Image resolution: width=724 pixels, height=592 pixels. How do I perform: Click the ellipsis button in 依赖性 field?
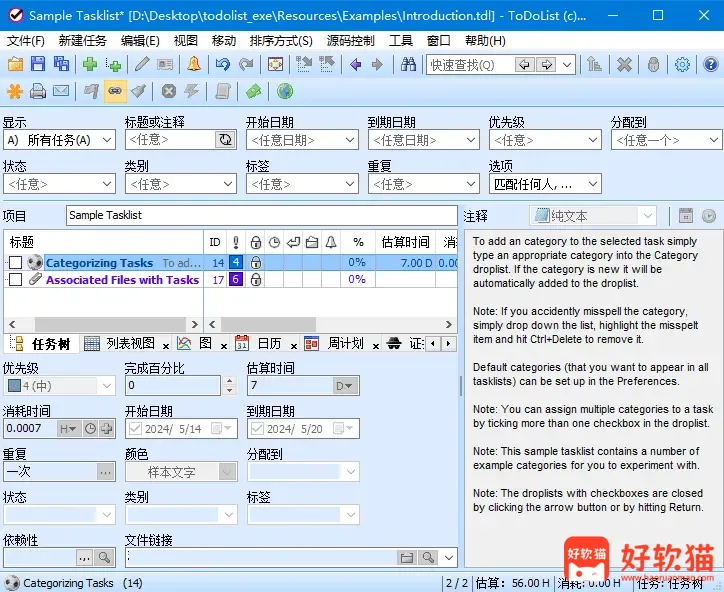[x=84, y=558]
